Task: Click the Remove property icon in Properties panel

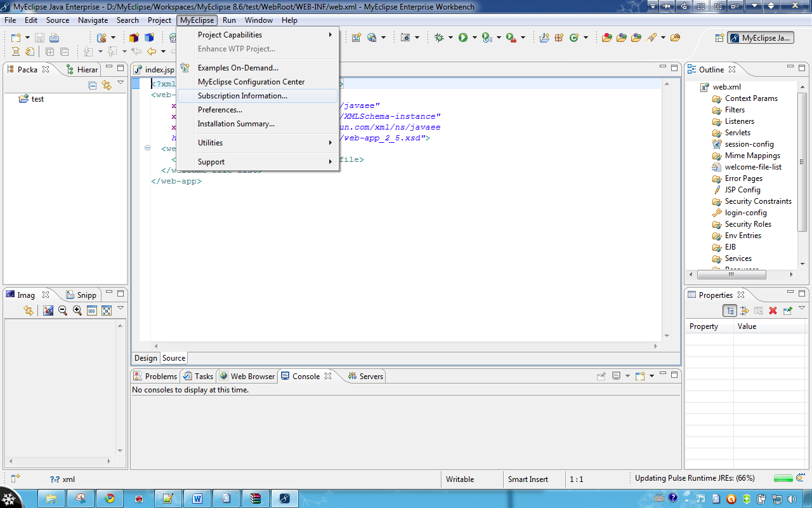Action: click(x=773, y=311)
